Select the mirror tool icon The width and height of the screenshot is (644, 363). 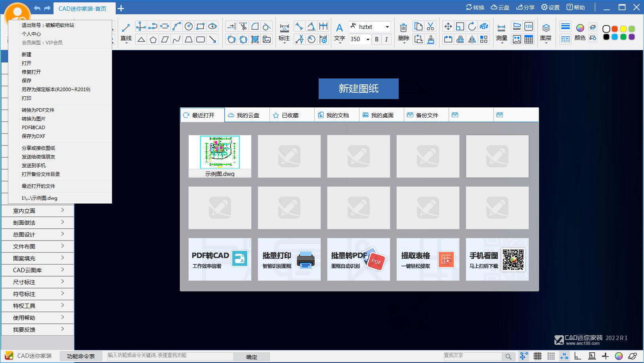tap(472, 39)
